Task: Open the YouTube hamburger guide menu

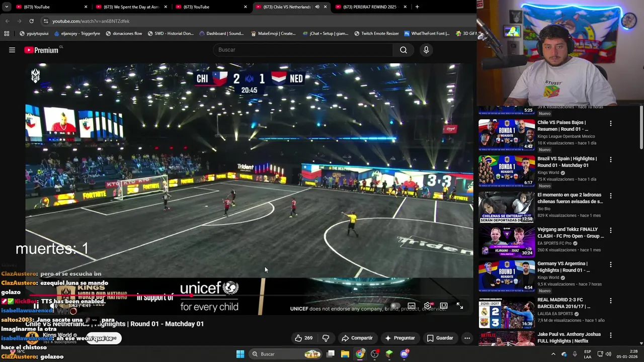Action: click(12, 50)
